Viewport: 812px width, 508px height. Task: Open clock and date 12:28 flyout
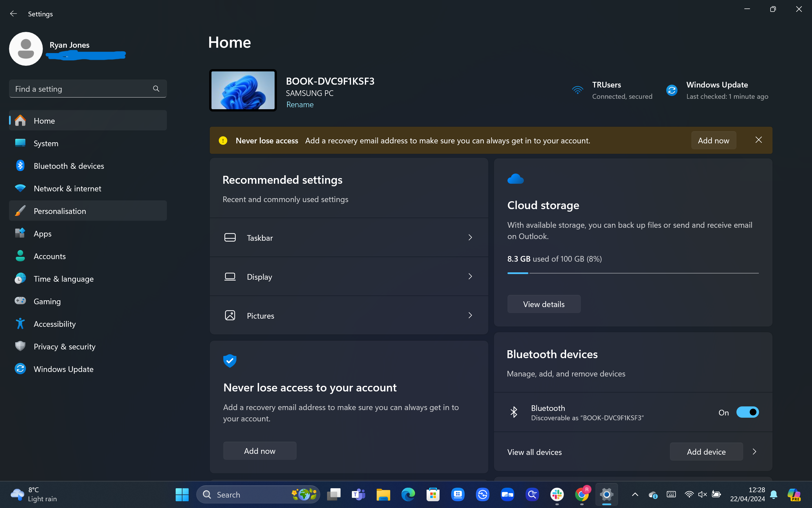pos(748,494)
